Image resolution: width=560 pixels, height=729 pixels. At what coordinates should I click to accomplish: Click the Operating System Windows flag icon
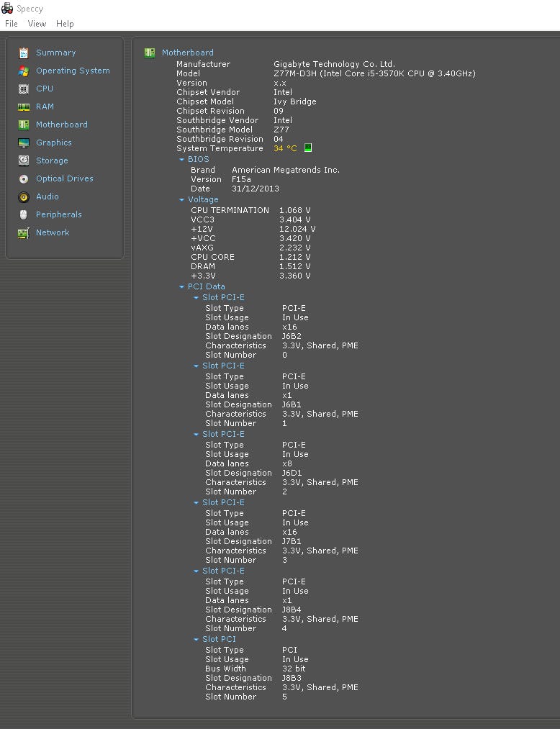(24, 71)
